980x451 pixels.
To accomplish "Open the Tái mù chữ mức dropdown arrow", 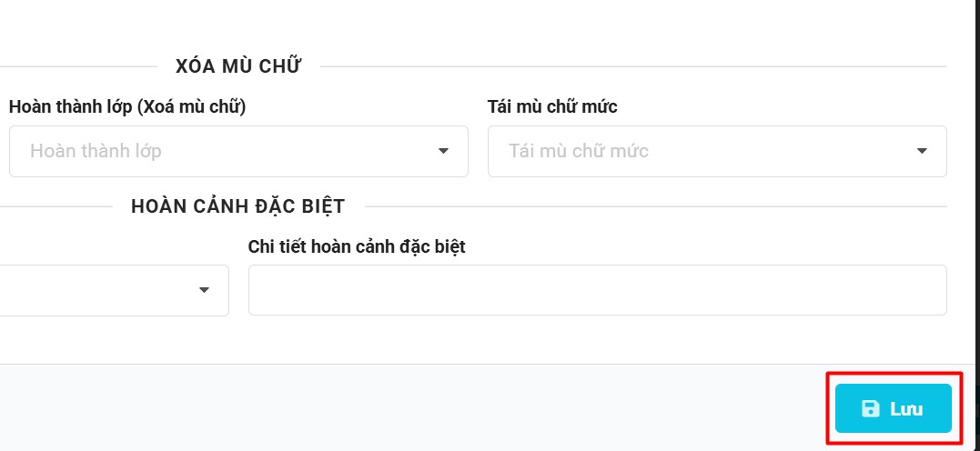I will pos(922,151).
